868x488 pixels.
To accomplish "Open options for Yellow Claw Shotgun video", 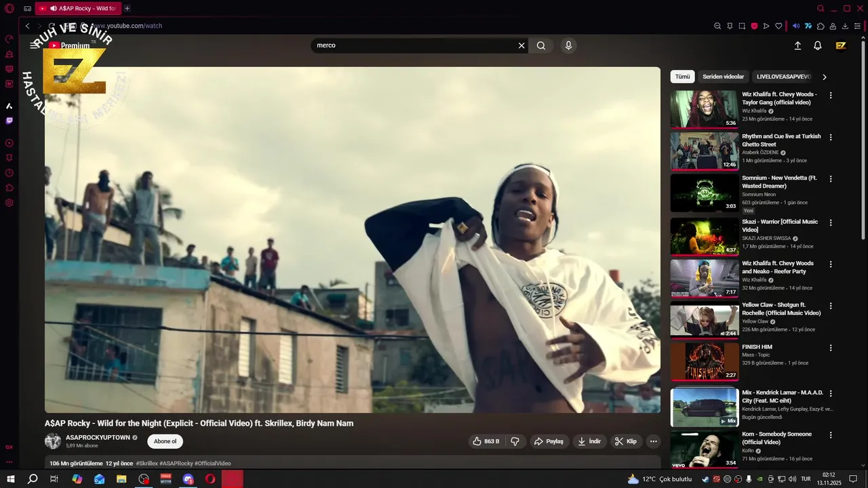I will 831,306.
